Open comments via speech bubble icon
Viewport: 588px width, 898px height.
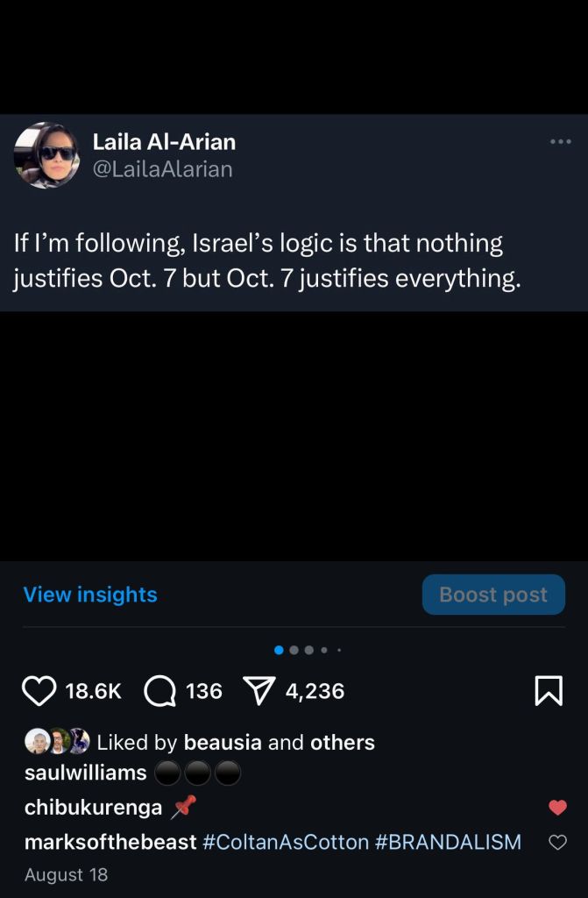click(159, 691)
